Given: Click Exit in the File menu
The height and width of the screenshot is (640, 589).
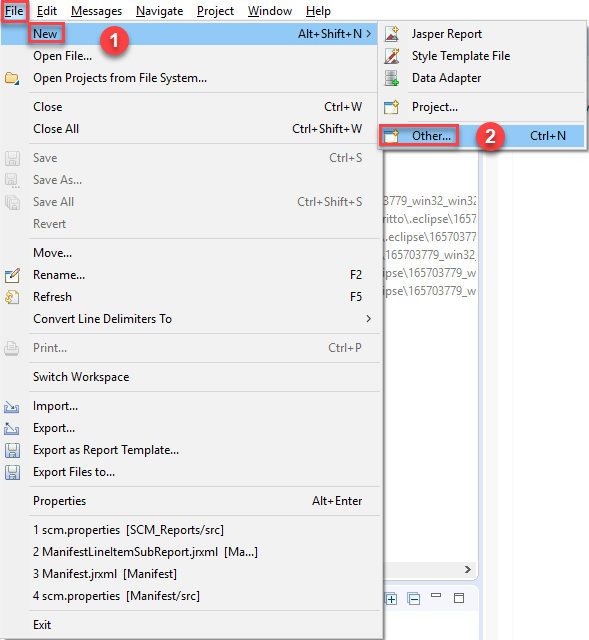Looking at the screenshot, I should (42, 625).
